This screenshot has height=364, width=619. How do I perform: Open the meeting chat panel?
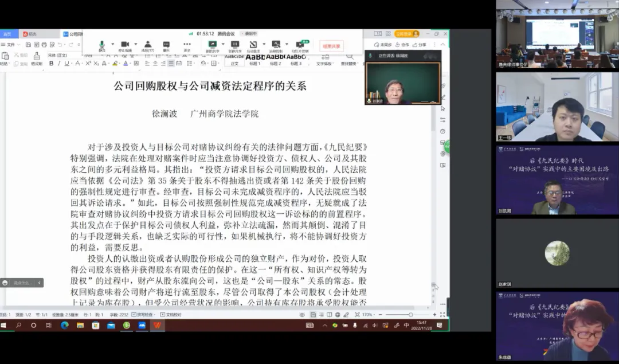point(166,45)
